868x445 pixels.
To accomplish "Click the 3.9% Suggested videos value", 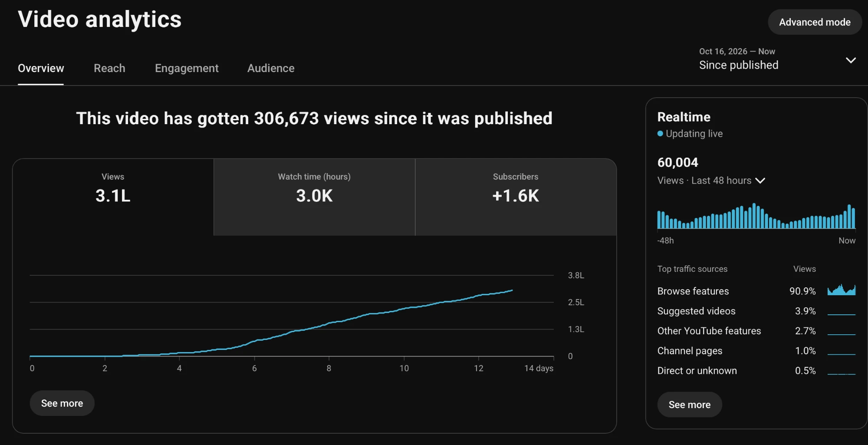I will pos(806,311).
